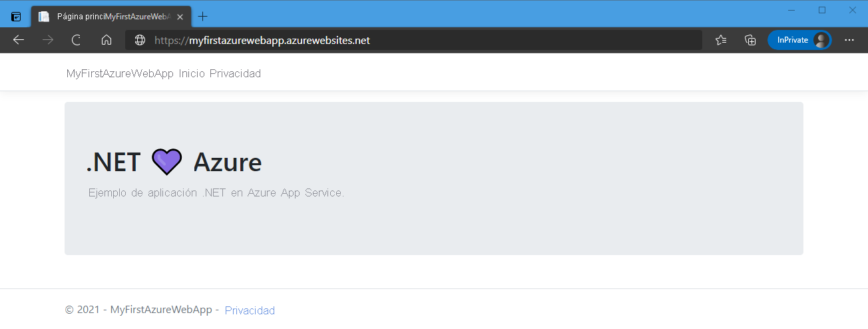Open the Inicio navigation link
This screenshot has width=868, height=329.
[x=192, y=73]
